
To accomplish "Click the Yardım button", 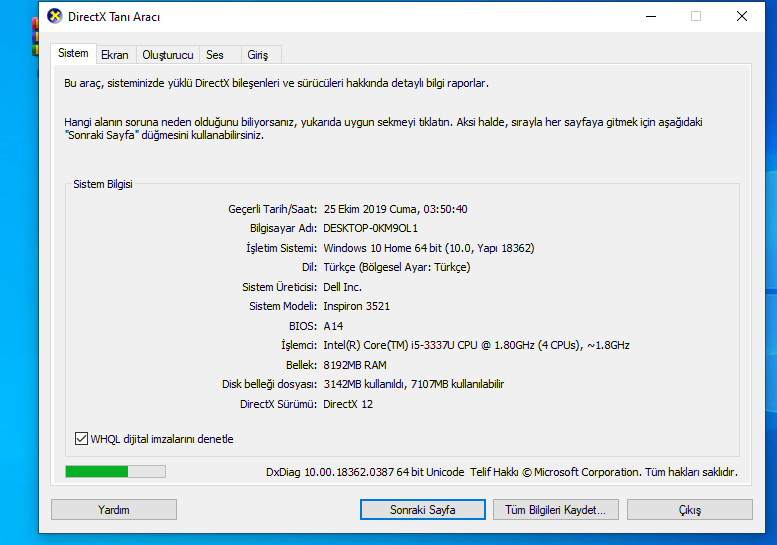I will (x=113, y=509).
